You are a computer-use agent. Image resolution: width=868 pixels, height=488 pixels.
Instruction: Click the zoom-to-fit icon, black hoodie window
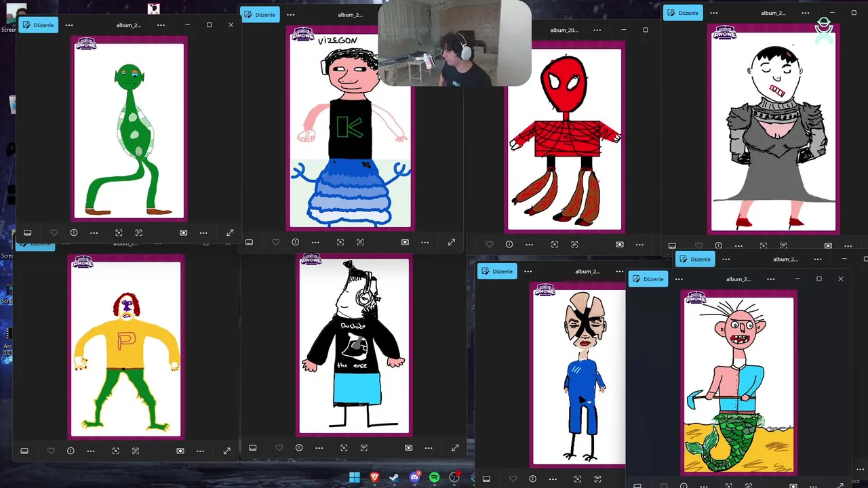tap(408, 447)
